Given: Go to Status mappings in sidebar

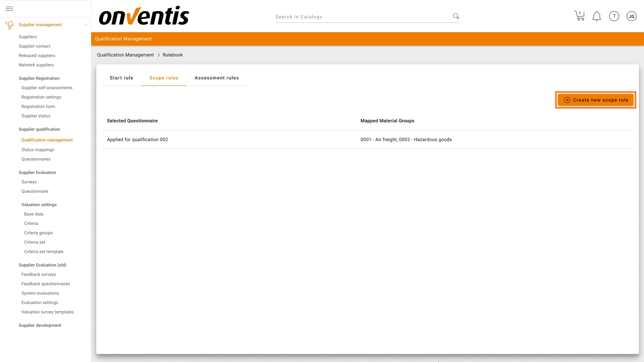Looking at the screenshot, I should (38, 150).
